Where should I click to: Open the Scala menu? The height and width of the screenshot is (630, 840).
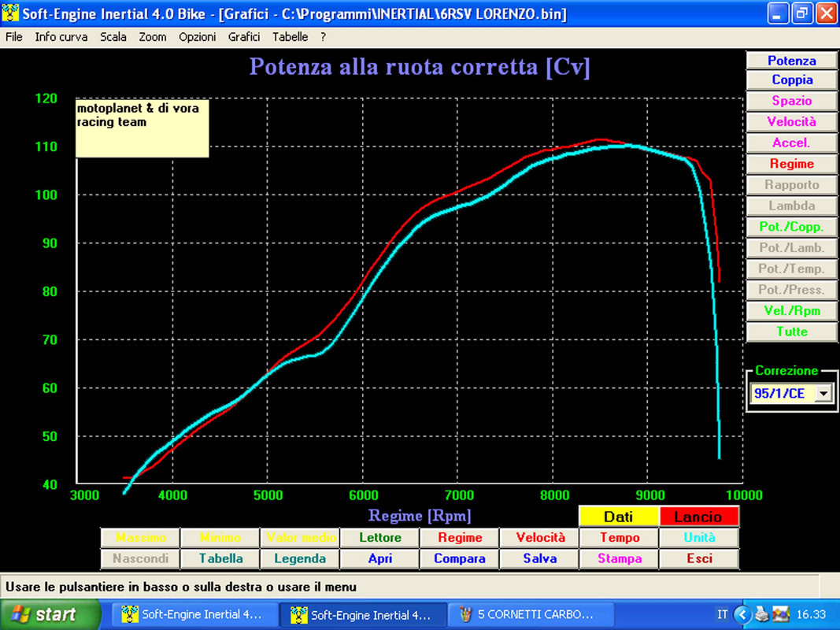(x=113, y=37)
